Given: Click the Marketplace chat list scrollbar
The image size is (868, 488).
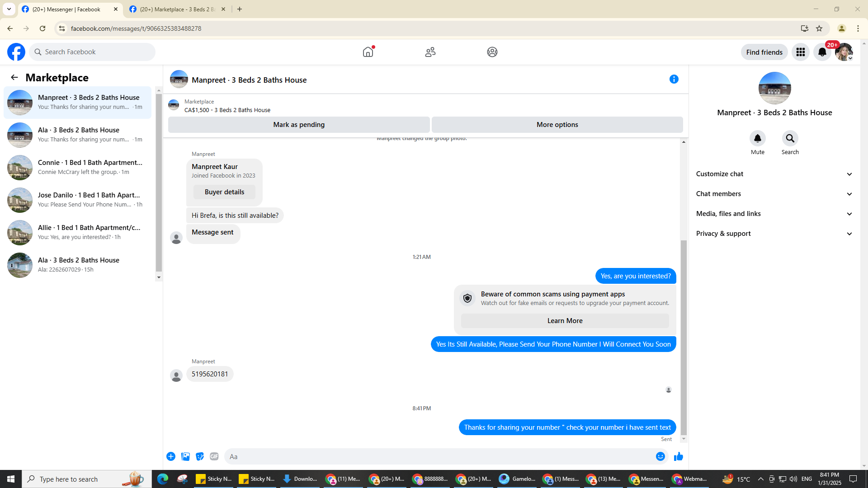Looking at the screenshot, I should pos(159,183).
